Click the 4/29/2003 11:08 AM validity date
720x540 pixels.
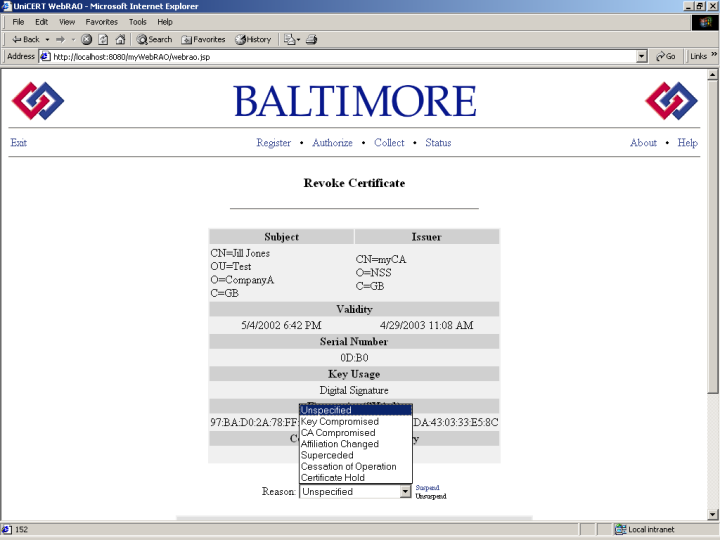(427, 326)
